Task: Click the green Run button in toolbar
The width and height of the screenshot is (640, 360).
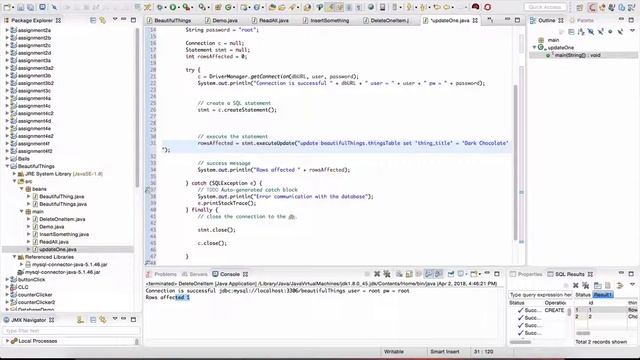Action: coord(173,7)
